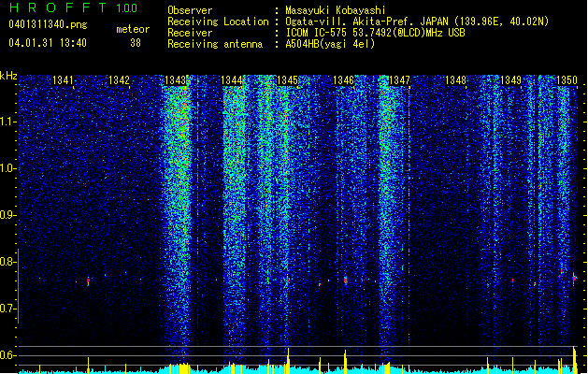Screen dimensions: 588x374
Task: Click the 0.7 frequency axis label
Action: click(x=7, y=309)
